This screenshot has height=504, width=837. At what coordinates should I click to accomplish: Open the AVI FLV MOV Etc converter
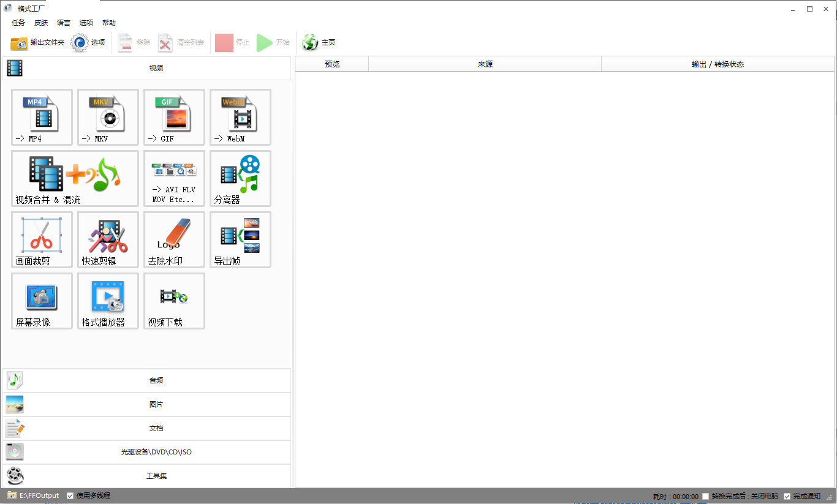tap(174, 178)
